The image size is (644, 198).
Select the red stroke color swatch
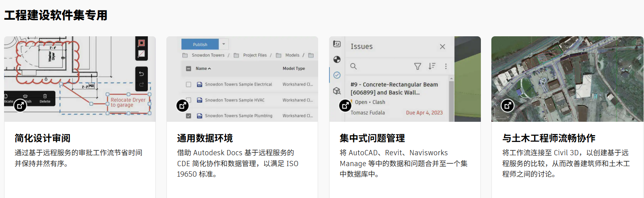pos(141,43)
